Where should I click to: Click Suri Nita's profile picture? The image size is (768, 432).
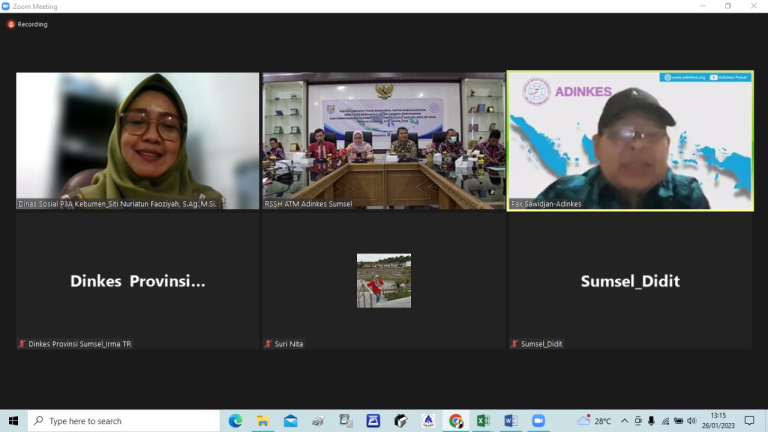384,281
